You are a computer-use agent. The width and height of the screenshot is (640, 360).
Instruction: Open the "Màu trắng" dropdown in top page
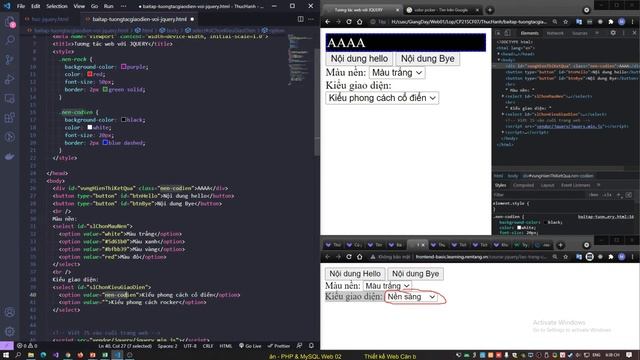[x=397, y=72]
